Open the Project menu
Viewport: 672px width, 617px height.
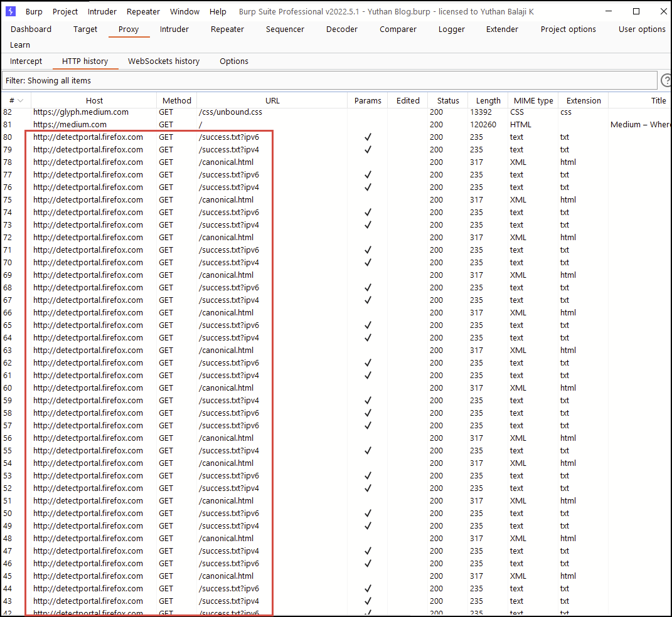pyautogui.click(x=65, y=11)
